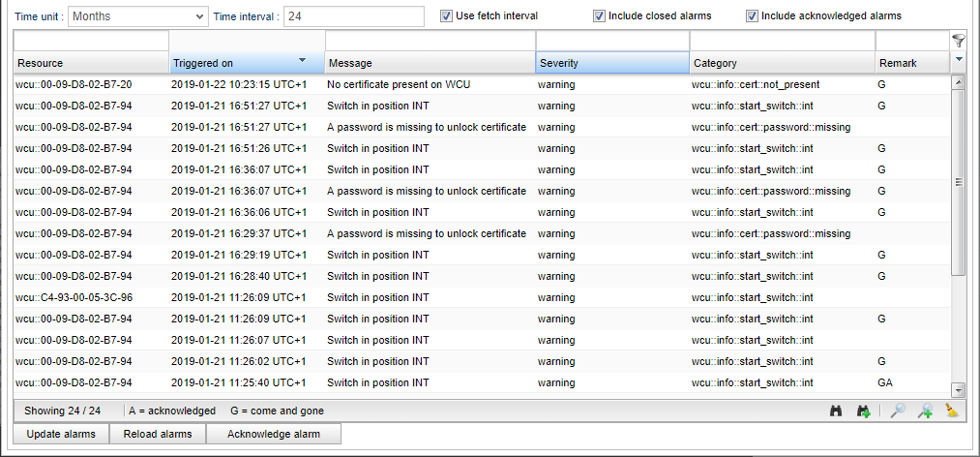The height and width of the screenshot is (457, 980).
Task: Click the magnifier with green plus icon
Action: pos(925,411)
